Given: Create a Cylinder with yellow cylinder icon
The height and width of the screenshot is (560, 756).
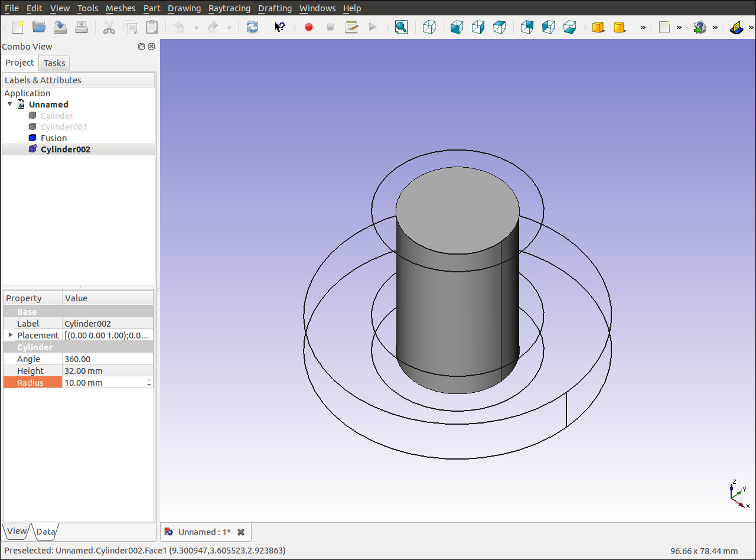Looking at the screenshot, I should 619,27.
